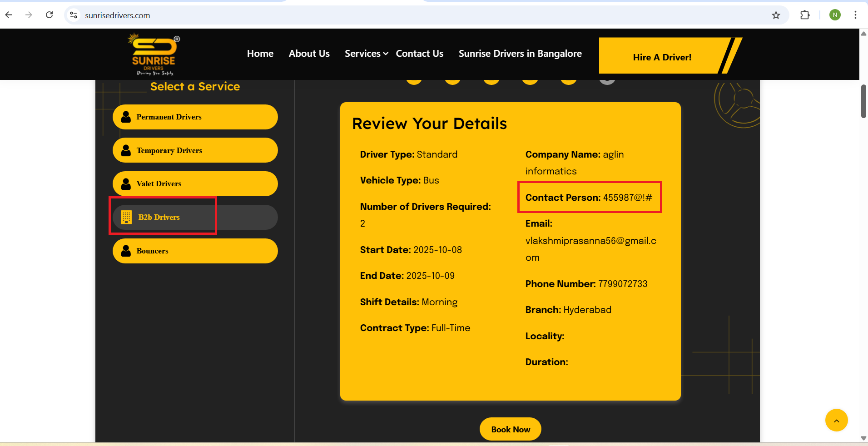Click the browser back arrow

(x=9, y=15)
